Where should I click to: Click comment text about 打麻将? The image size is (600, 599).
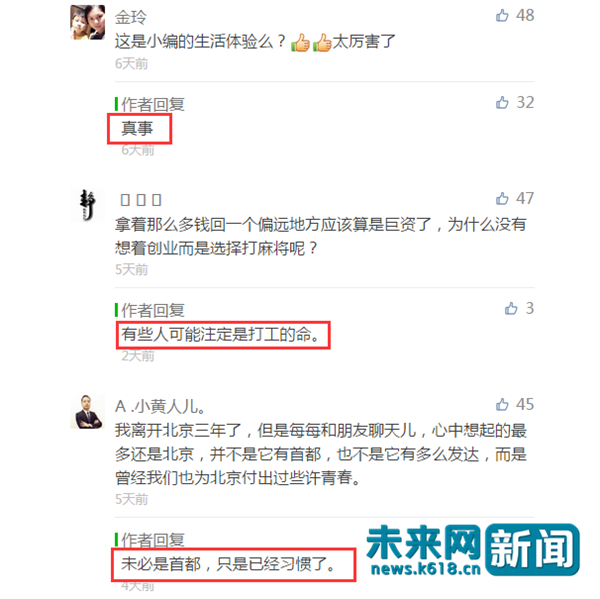(321, 236)
